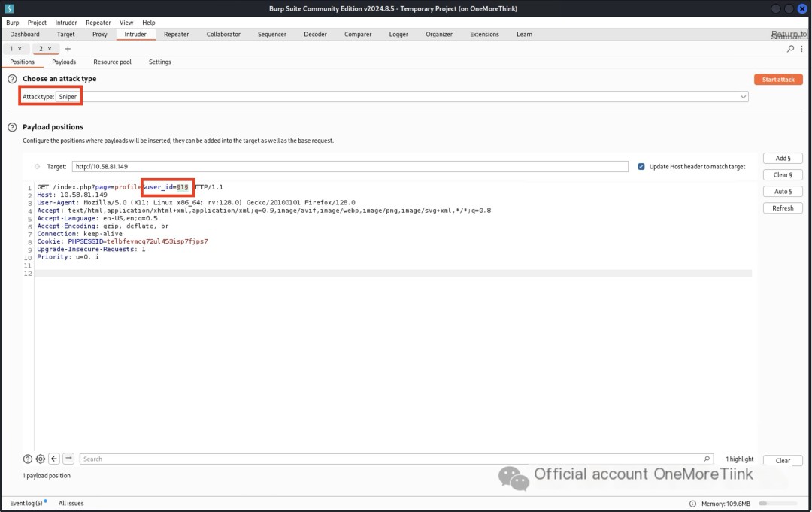Viewport: 812px width, 512px height.
Task: Switch to the main Repeater tab
Action: [176, 34]
